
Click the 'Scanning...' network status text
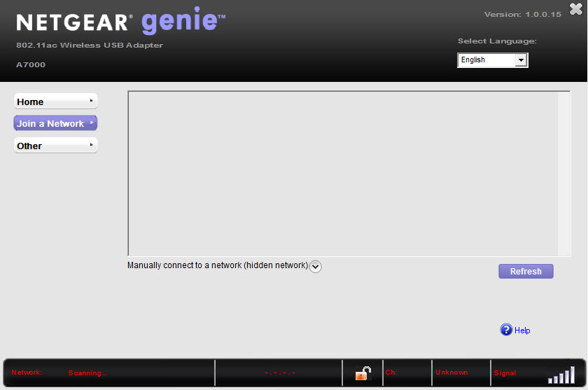click(87, 373)
